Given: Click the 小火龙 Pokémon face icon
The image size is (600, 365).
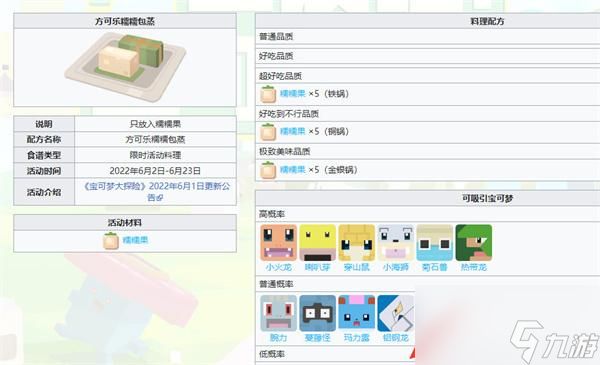Looking at the screenshot, I should [x=279, y=243].
